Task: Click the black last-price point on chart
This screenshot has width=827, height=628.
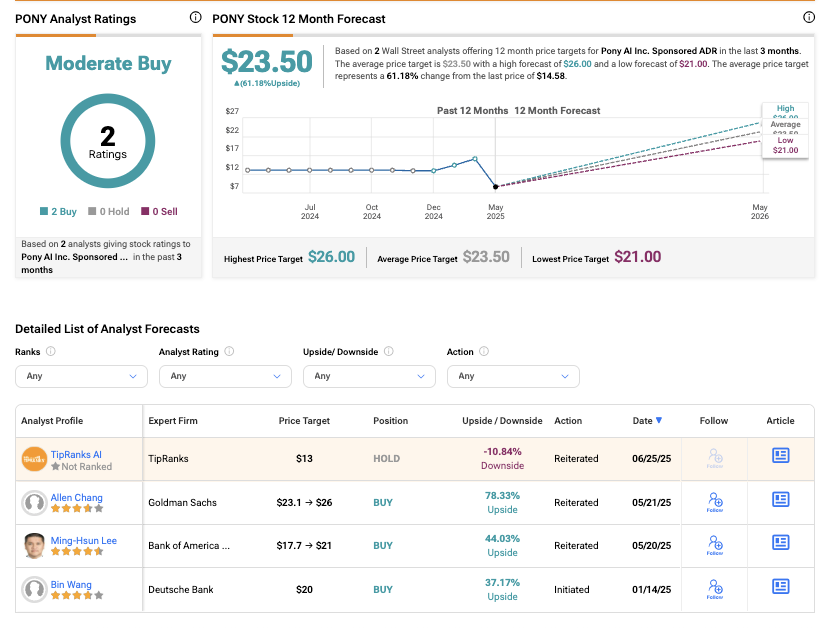Action: [495, 187]
